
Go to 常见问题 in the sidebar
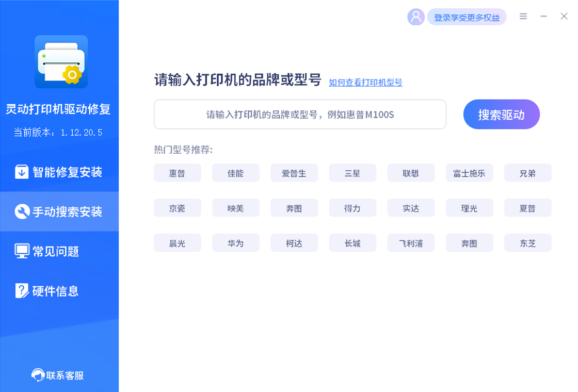[59, 251]
